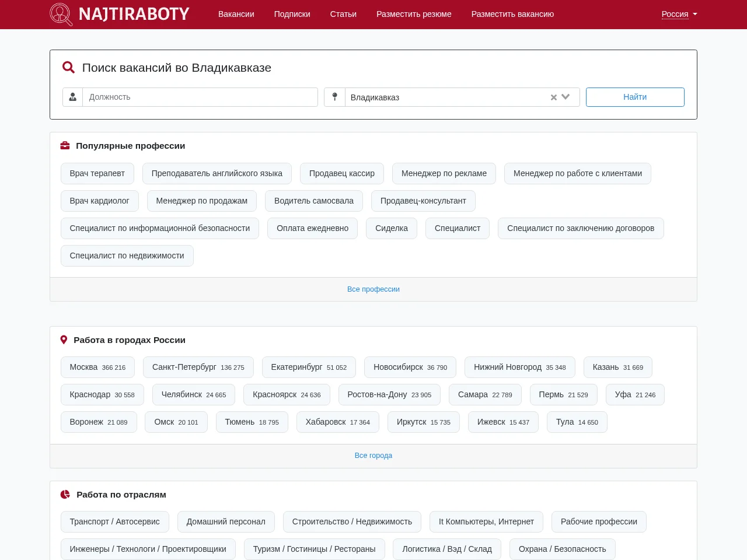Choose the Новосибирск city tag

tap(410, 367)
